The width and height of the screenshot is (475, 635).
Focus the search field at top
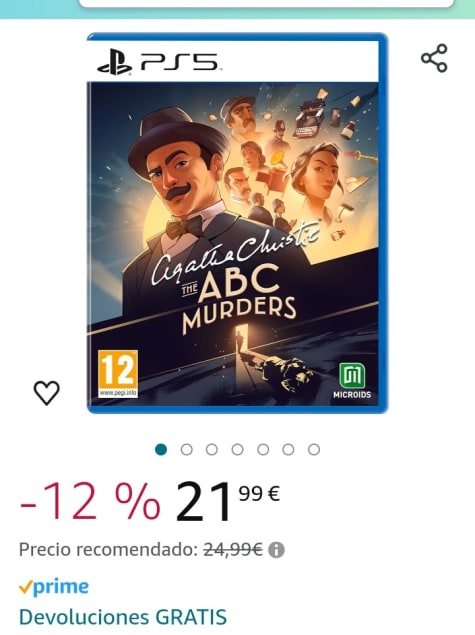pos(266,3)
